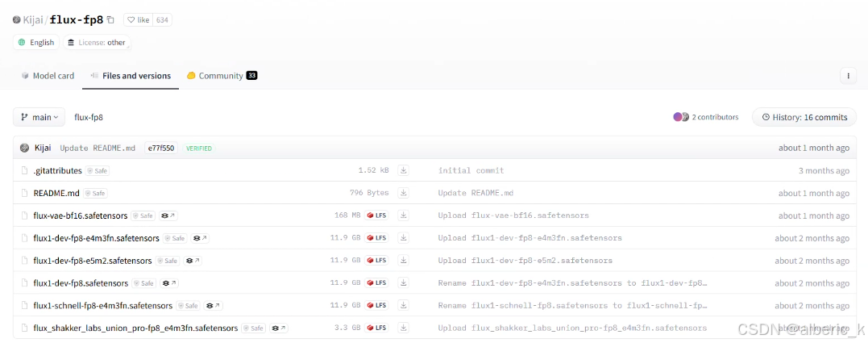Image resolution: width=868 pixels, height=343 pixels.
Task: Click the VERIFIED commit badge
Action: pos(199,148)
